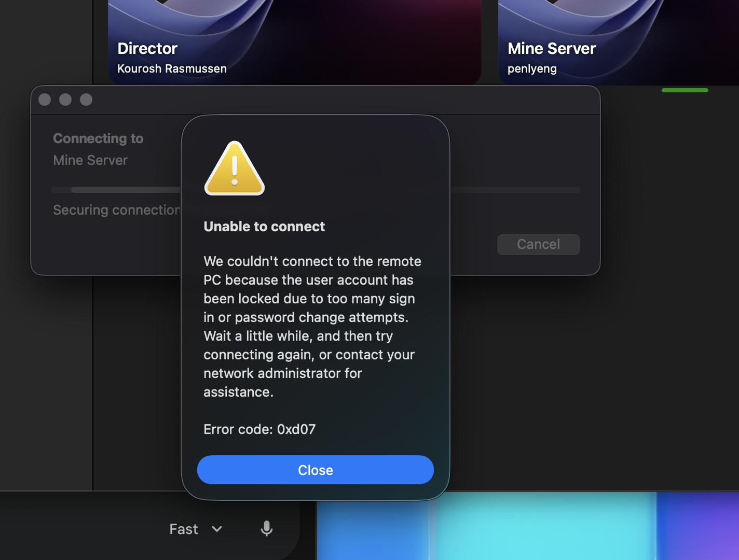Image resolution: width=739 pixels, height=560 pixels.
Task: Click the yellow warning triangle icon
Action: click(234, 167)
